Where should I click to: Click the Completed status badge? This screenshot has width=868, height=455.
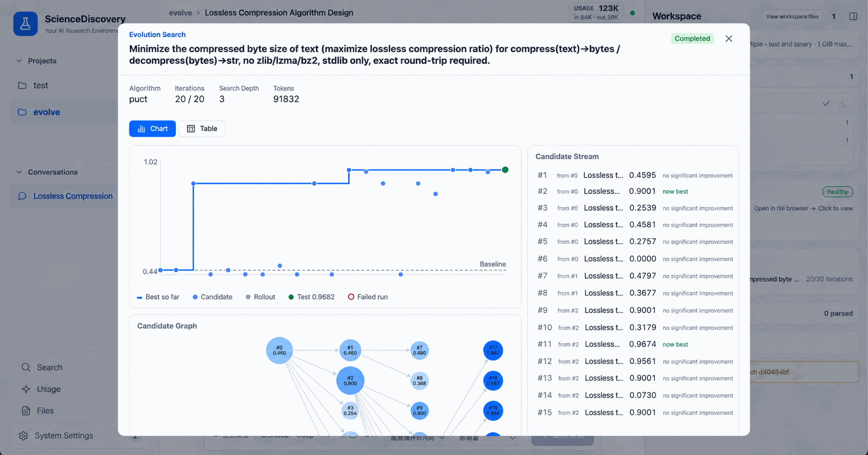(x=692, y=39)
